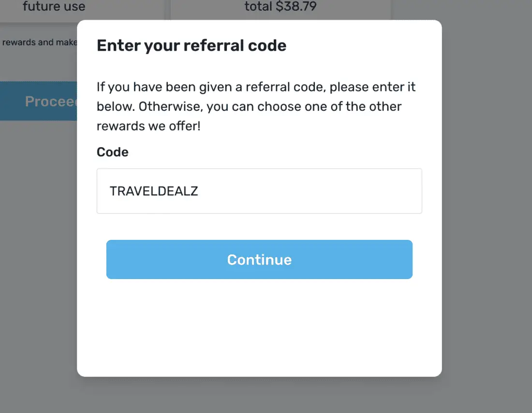Select the "total $38.79" card
The image size is (532, 413).
coord(281,7)
